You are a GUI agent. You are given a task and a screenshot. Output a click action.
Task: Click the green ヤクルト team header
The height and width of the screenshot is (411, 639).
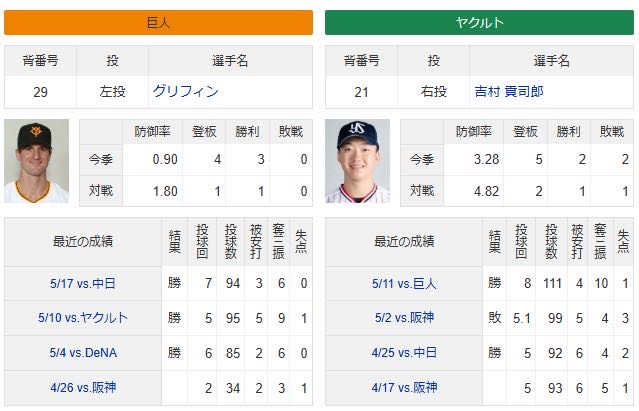[479, 22]
